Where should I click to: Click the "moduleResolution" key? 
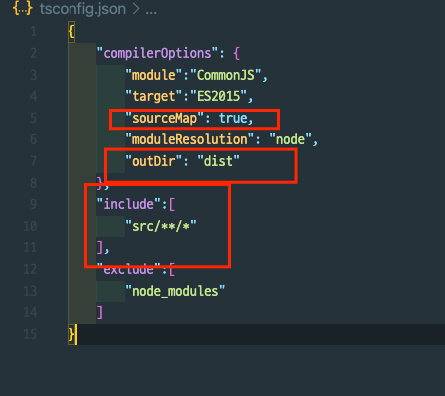[190, 139]
